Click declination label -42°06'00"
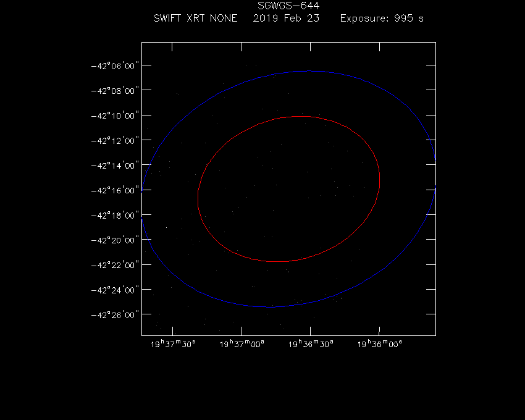Image resolution: width=525 pixels, height=420 pixels. 115,65
